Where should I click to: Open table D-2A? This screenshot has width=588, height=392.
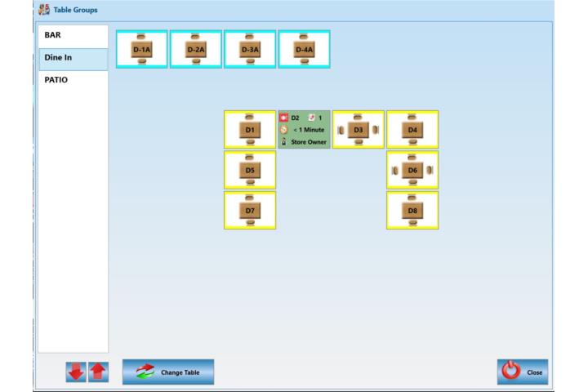click(196, 49)
